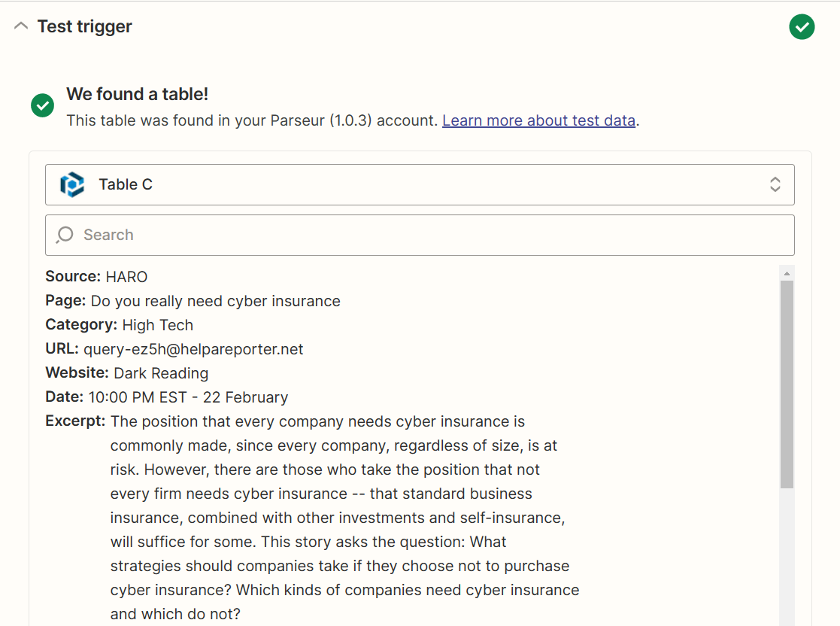Open the Learn more about test data link

click(538, 120)
